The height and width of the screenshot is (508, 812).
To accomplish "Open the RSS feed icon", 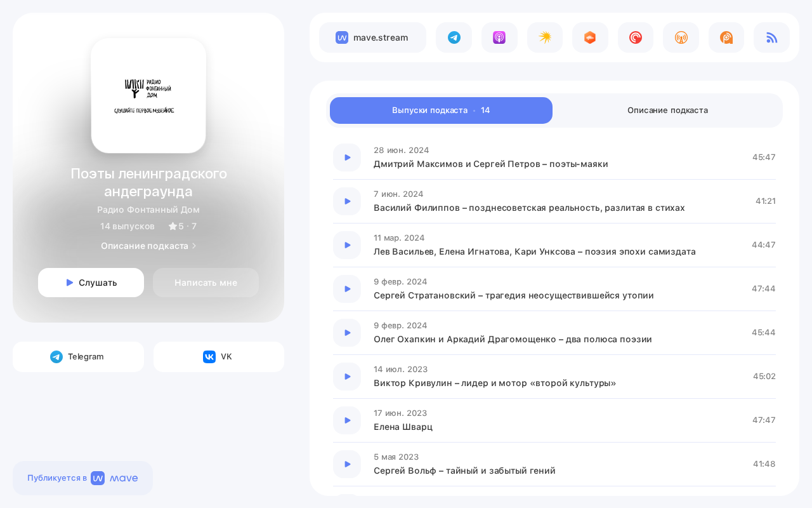I will (771, 37).
